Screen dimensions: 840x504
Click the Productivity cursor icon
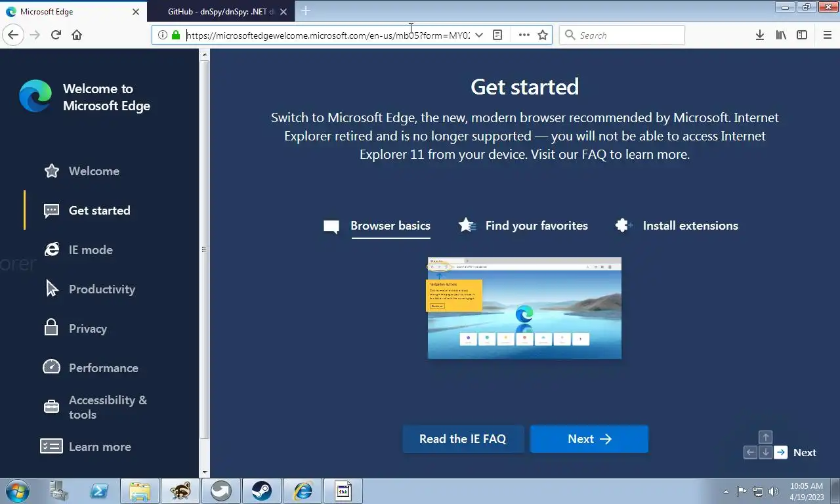click(52, 288)
